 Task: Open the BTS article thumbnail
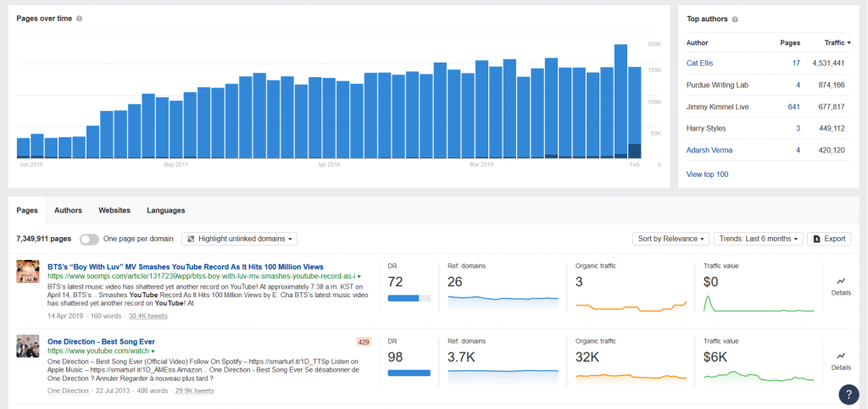pos(28,271)
